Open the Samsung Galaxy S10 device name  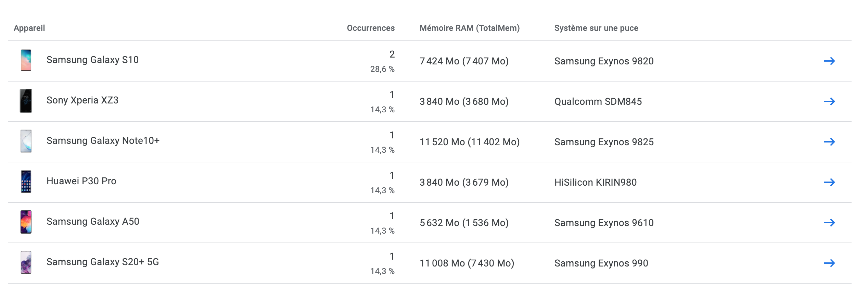[x=92, y=60]
